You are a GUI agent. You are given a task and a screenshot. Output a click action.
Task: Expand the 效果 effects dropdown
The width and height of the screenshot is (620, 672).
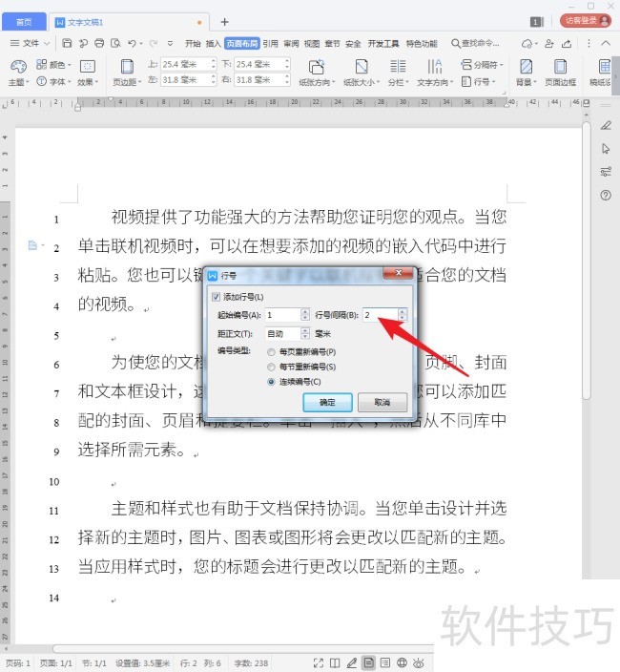click(88, 82)
